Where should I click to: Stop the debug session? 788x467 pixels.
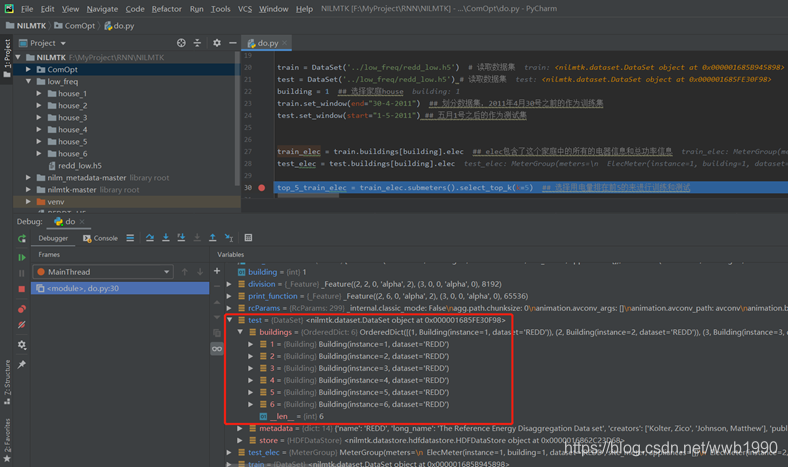click(x=22, y=289)
